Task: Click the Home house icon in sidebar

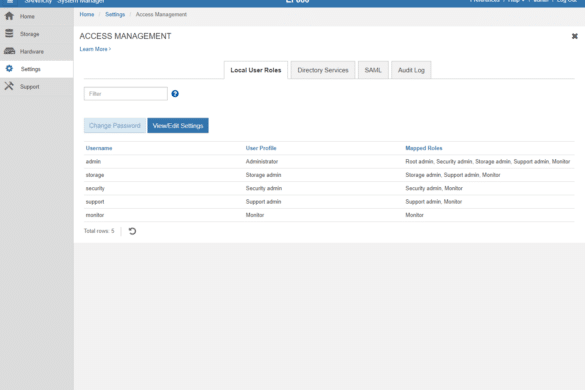Action: click(x=9, y=16)
